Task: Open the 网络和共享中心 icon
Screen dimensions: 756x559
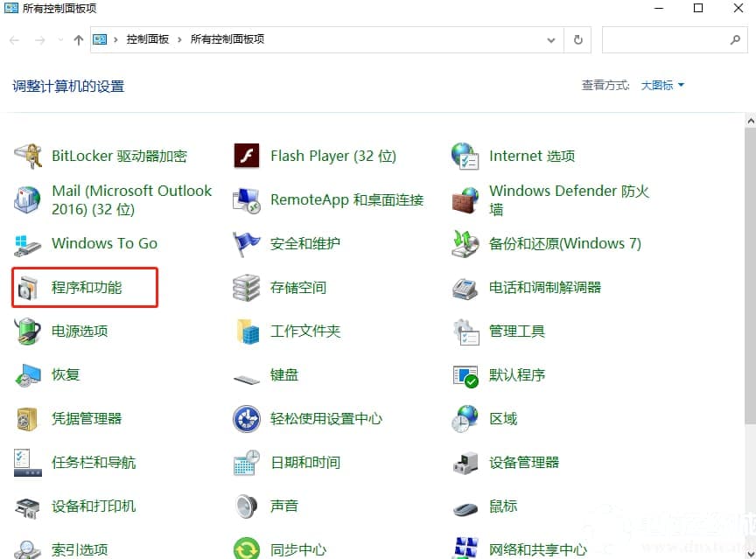Action: pos(465,549)
